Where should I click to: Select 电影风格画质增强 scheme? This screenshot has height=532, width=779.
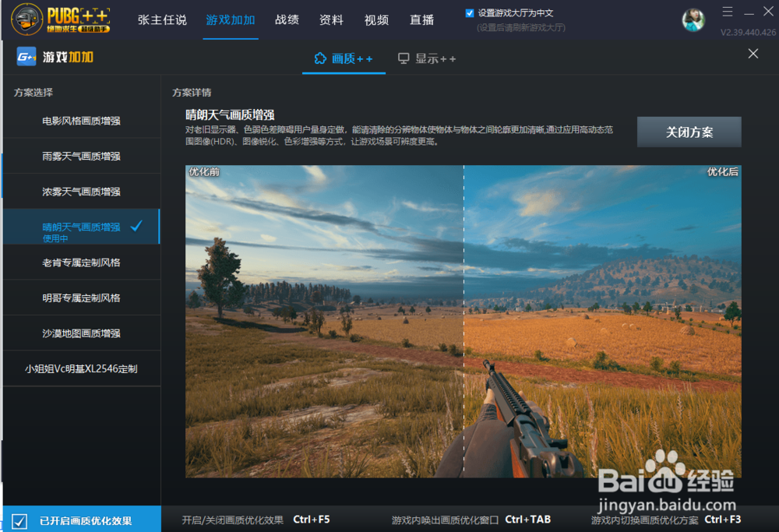[82, 121]
